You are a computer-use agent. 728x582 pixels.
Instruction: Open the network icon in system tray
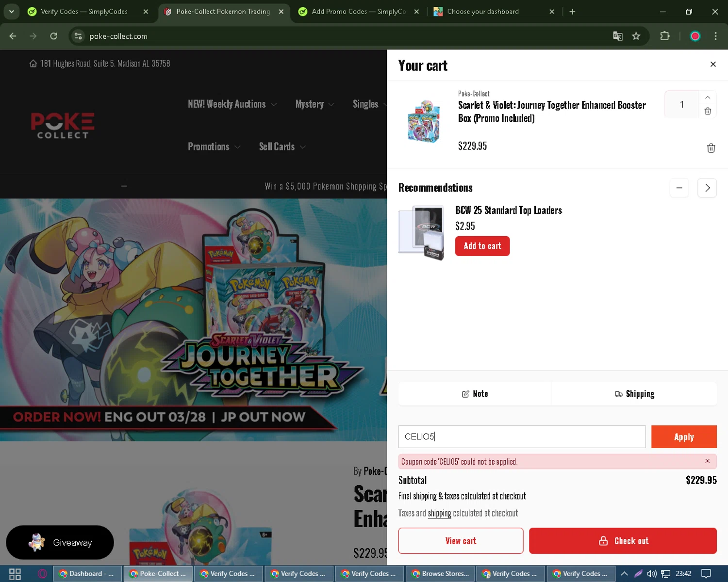coord(666,574)
